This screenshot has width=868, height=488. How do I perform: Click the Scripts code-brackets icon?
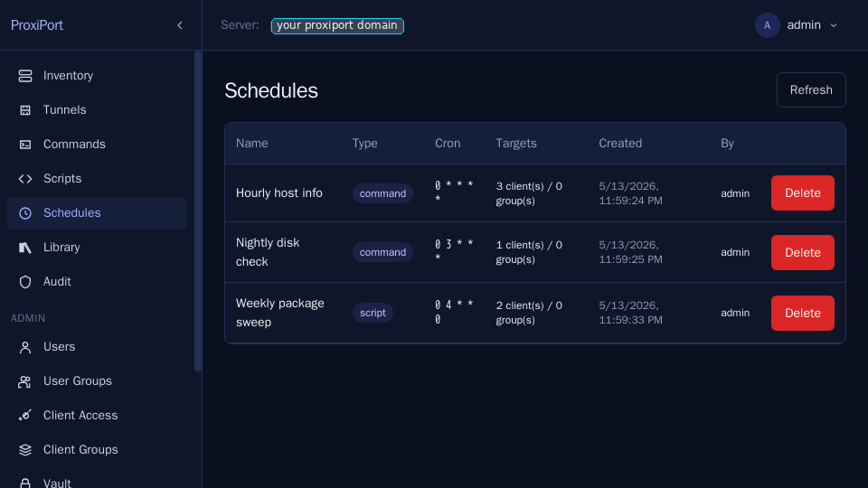pyautogui.click(x=25, y=179)
